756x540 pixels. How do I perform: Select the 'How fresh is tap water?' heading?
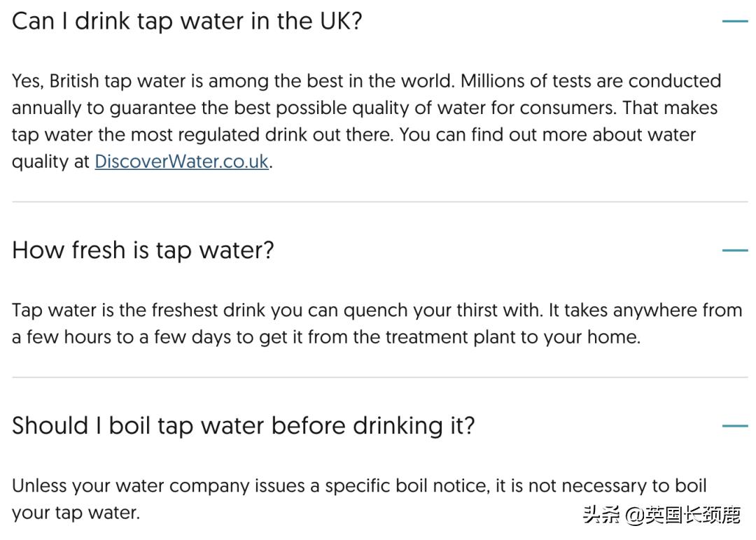[143, 250]
